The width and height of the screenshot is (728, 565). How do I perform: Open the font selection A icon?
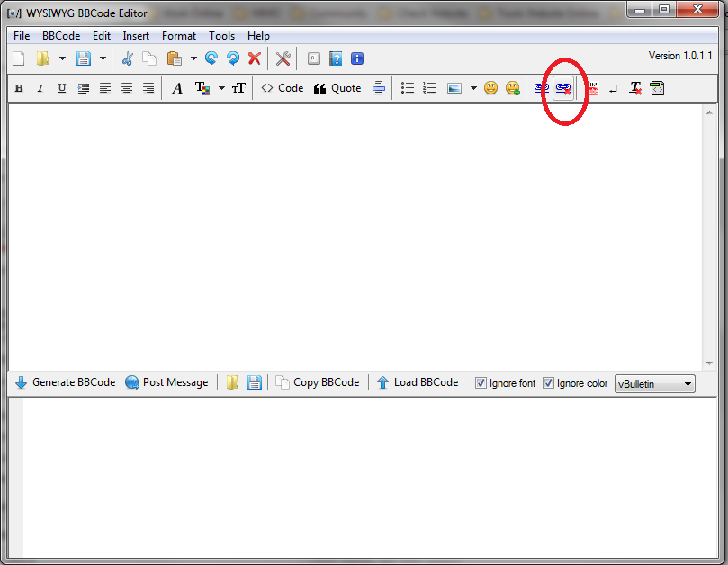coord(177,88)
